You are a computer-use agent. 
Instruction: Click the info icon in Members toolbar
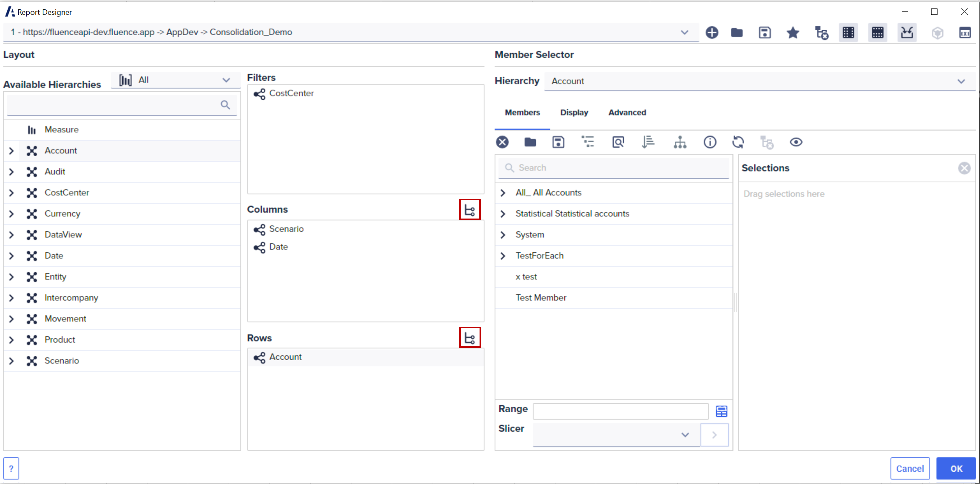[x=710, y=142]
